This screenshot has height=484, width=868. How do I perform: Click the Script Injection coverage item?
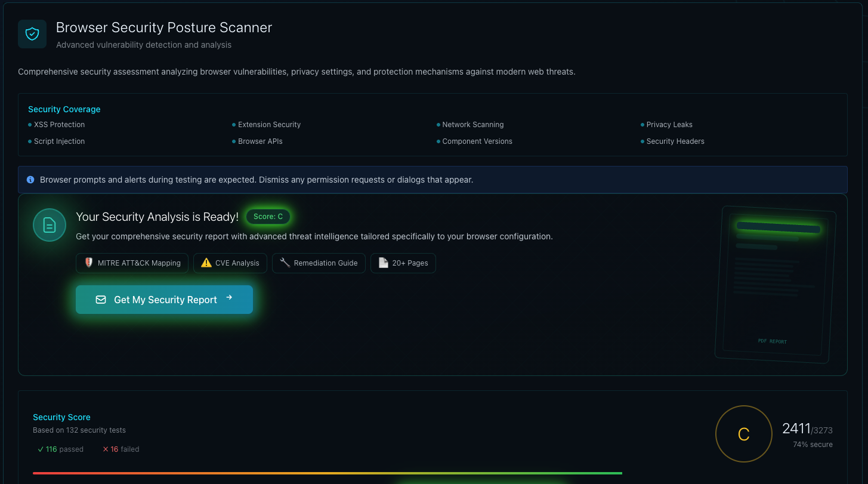57,141
